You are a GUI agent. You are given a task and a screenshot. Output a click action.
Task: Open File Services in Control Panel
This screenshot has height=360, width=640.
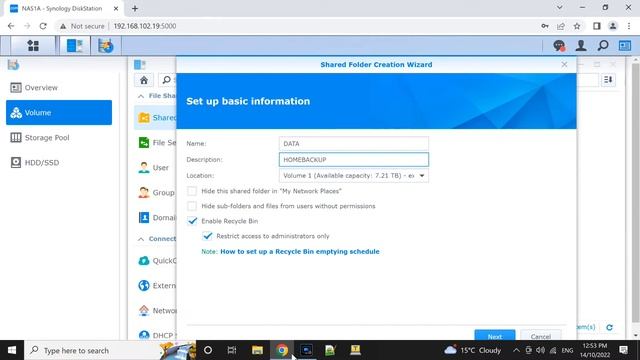click(x=156, y=142)
